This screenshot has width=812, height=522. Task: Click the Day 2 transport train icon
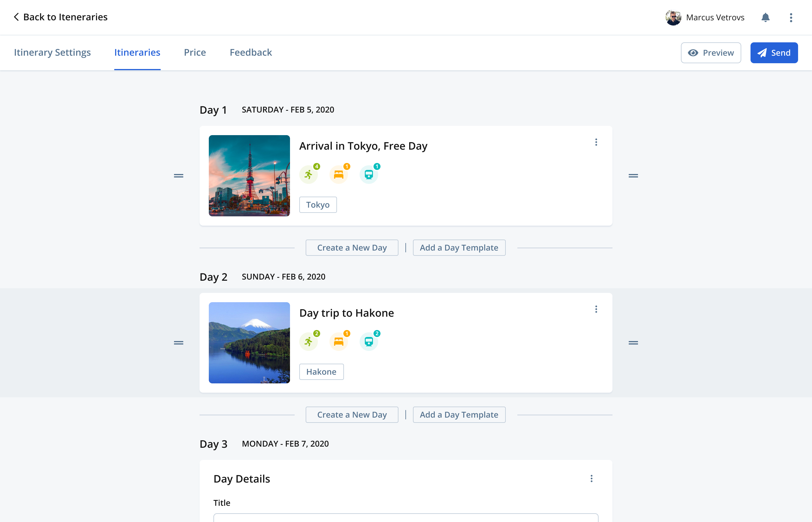369,341
